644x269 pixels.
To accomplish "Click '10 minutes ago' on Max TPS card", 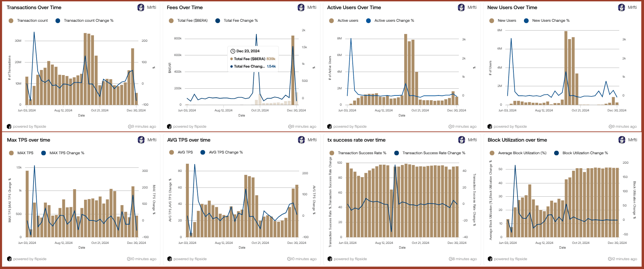I will pos(144,259).
